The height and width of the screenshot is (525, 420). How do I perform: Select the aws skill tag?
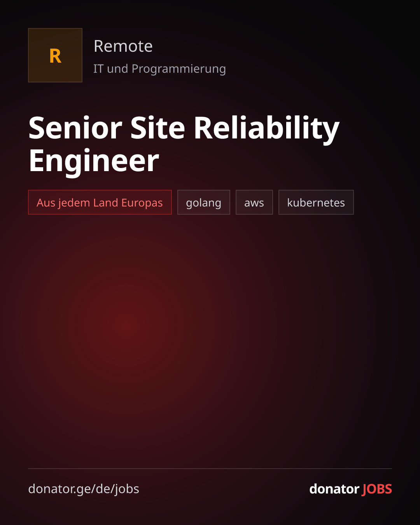[x=254, y=202]
